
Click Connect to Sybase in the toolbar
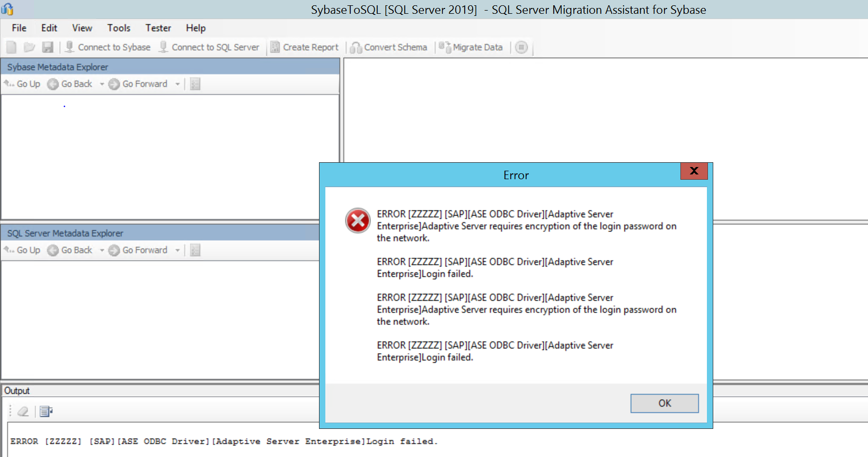(x=108, y=47)
